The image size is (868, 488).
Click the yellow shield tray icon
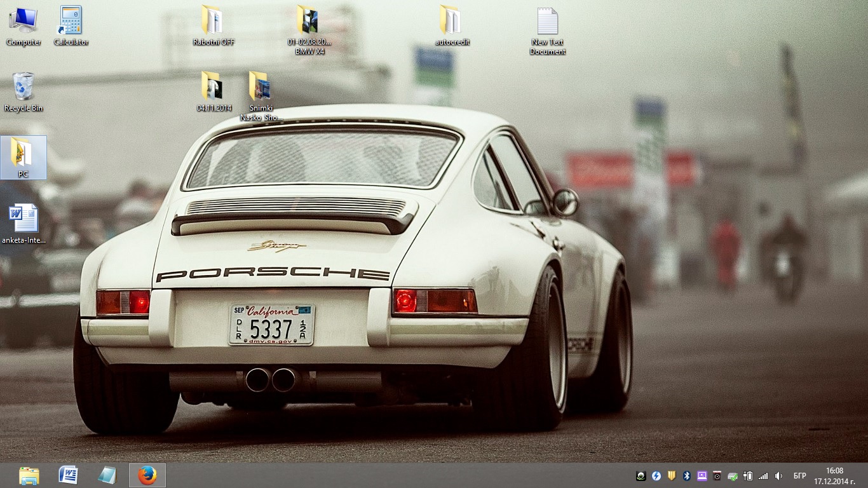click(x=672, y=475)
